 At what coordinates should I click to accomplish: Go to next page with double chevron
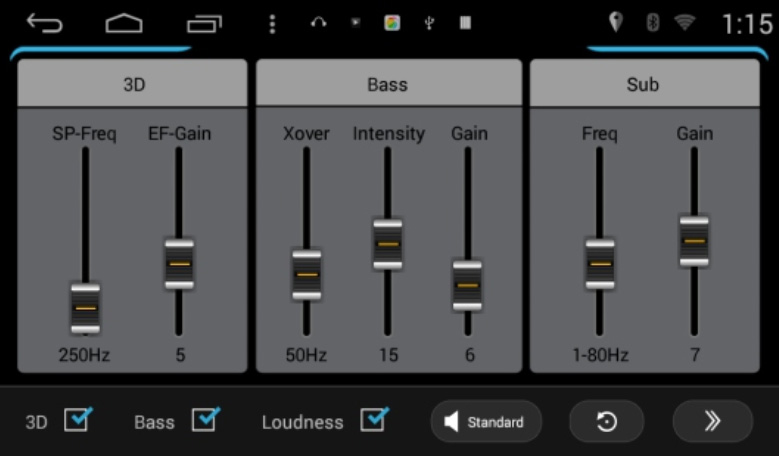(x=712, y=422)
